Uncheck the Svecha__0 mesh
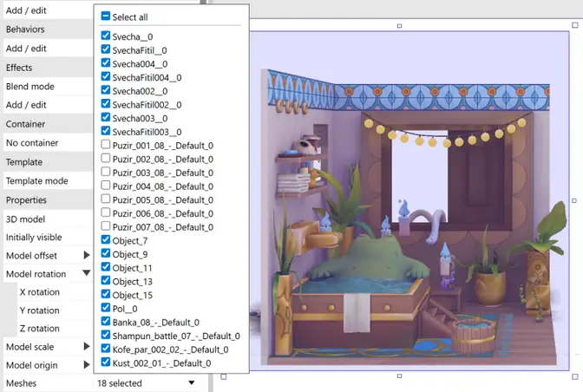 [x=106, y=36]
